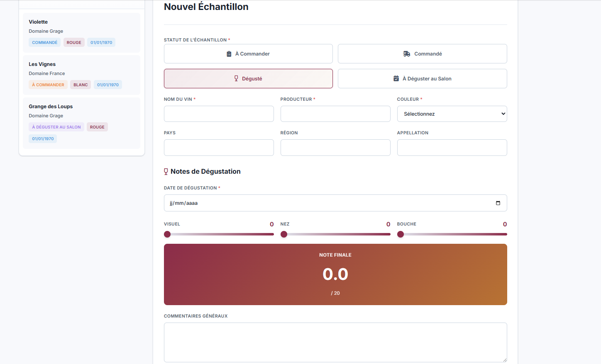
Task: Focus the Nom du Vin input field
Action: [x=219, y=114]
